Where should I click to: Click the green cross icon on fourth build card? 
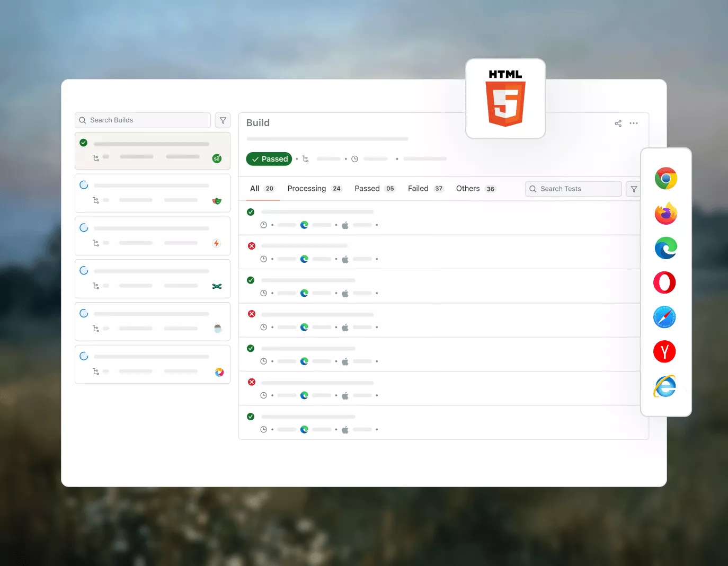217,286
